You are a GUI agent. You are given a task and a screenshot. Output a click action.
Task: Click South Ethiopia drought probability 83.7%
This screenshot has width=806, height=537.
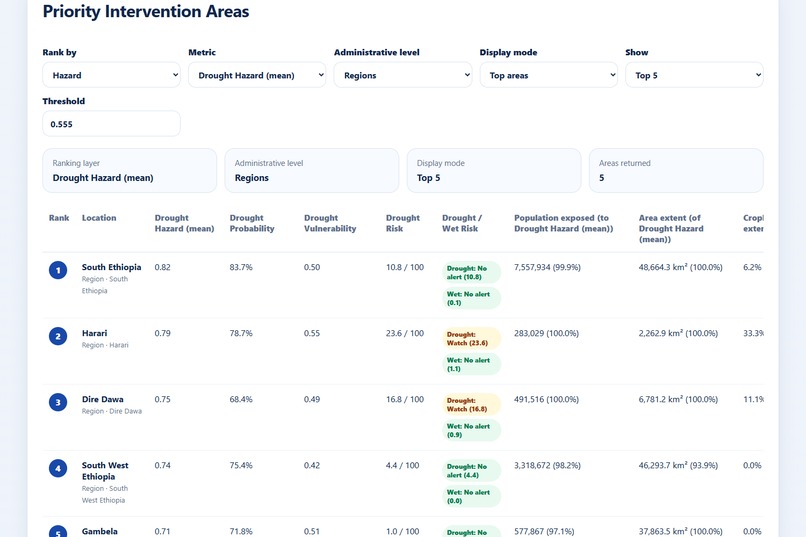241,267
